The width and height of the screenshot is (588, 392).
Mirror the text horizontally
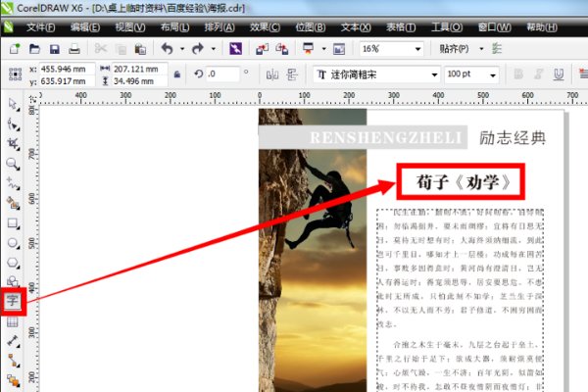tap(272, 74)
